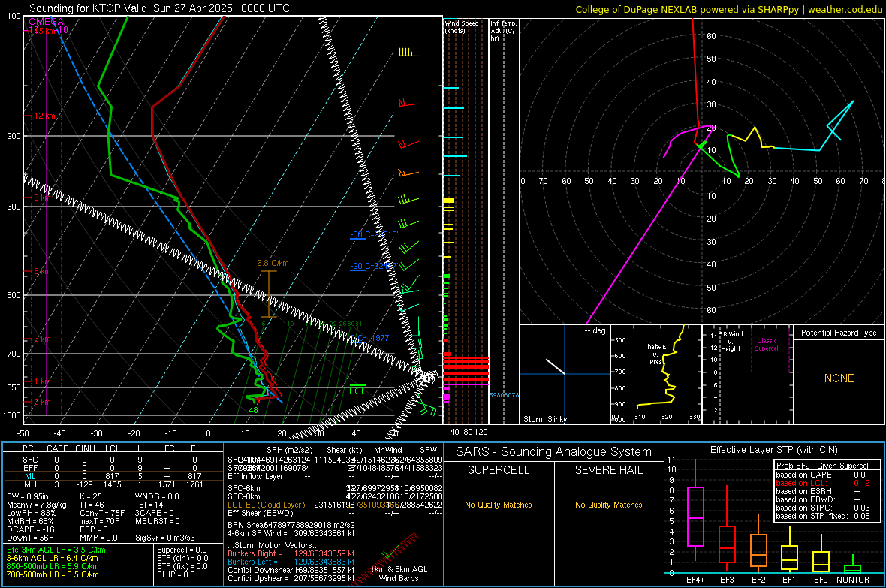Click the '9 km' height marker
Image resolution: width=886 pixels, height=588 pixels.
coord(42,198)
